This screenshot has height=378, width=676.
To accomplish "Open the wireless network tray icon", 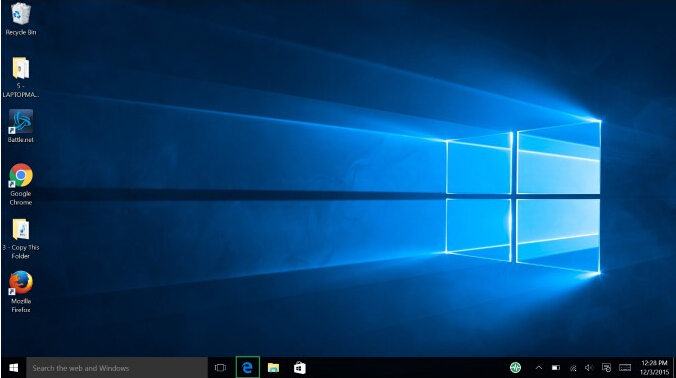I will coord(573,368).
